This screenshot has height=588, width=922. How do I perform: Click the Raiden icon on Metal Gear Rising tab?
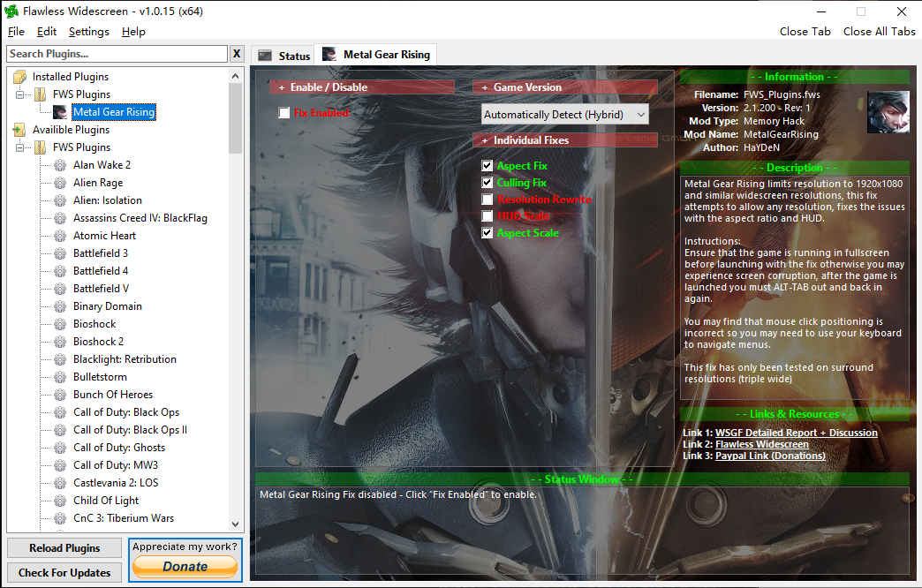[x=329, y=54]
